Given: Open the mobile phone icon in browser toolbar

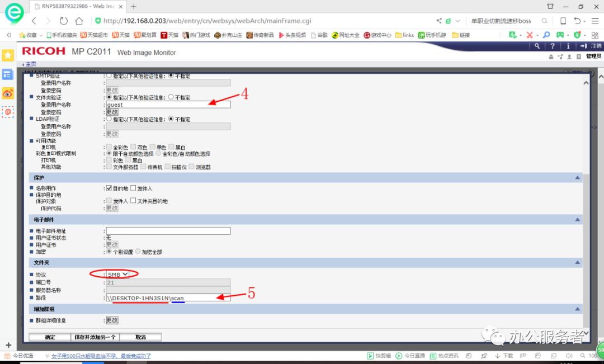Looking at the screenshot, I should [x=563, y=21].
